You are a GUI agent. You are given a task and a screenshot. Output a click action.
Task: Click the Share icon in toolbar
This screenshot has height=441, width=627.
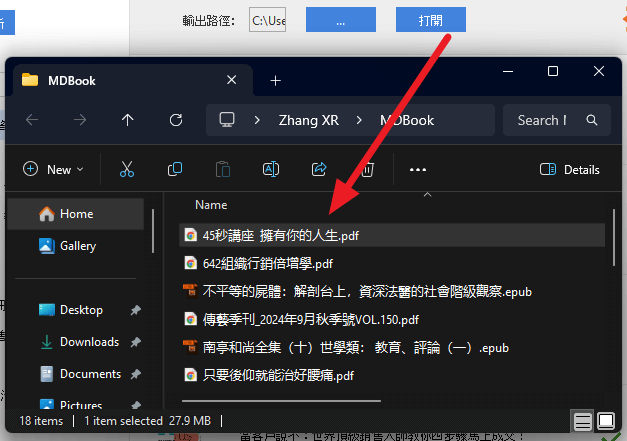(x=319, y=170)
